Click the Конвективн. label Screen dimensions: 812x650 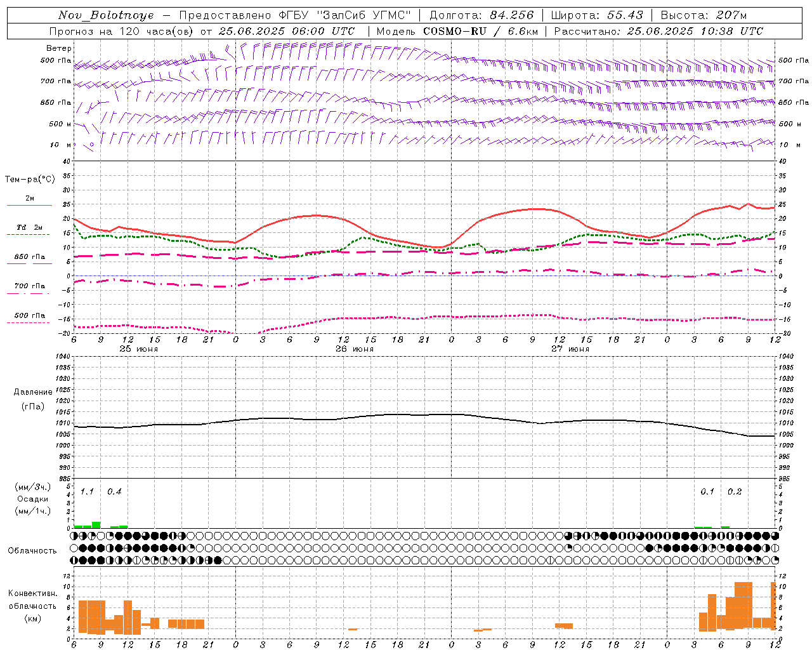pos(32,594)
